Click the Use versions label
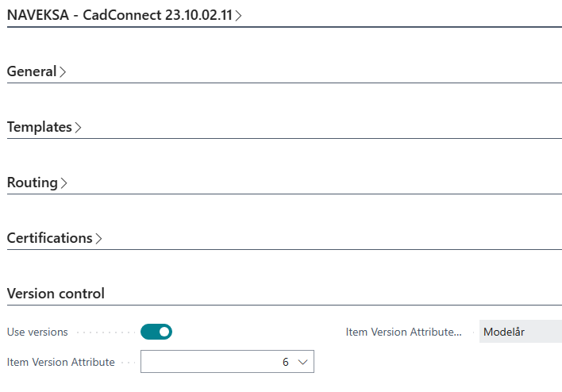The height and width of the screenshot is (392, 562). pos(37,332)
